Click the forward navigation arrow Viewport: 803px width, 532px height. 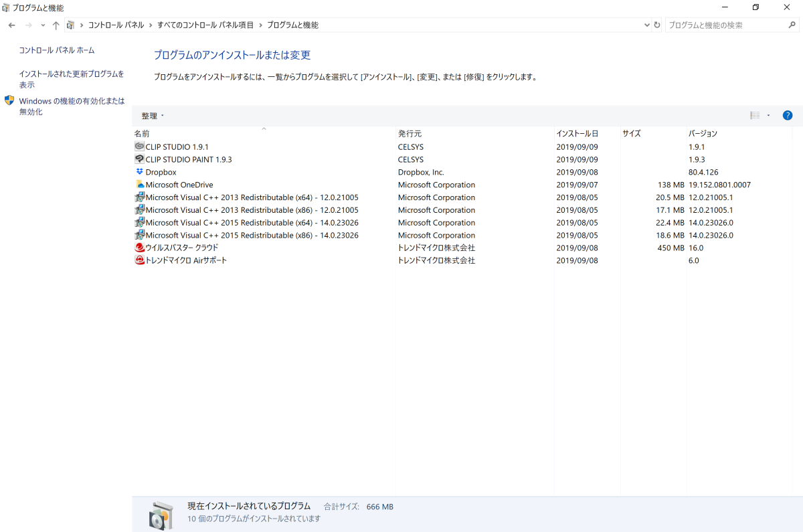tap(28, 25)
